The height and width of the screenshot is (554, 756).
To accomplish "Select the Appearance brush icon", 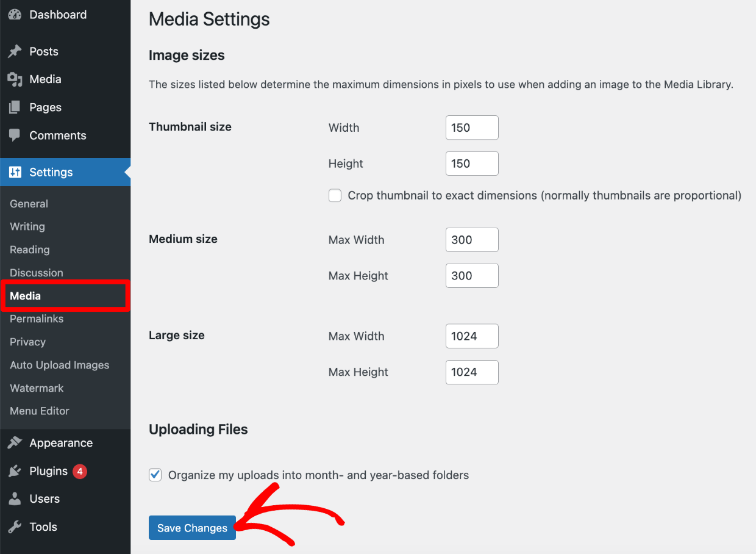I will pos(15,442).
